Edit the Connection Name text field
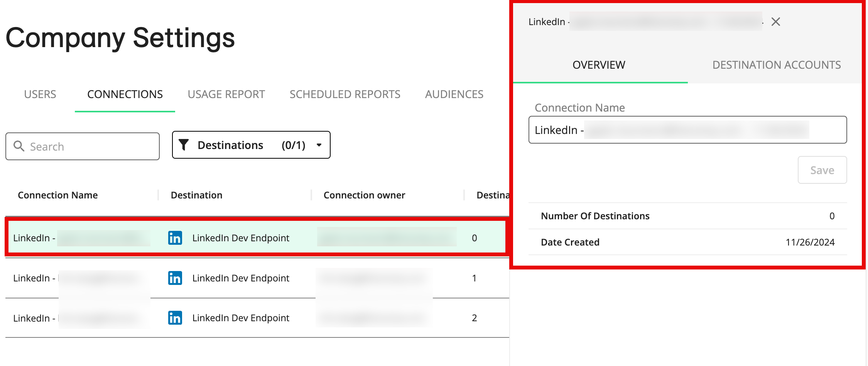 pyautogui.click(x=687, y=130)
